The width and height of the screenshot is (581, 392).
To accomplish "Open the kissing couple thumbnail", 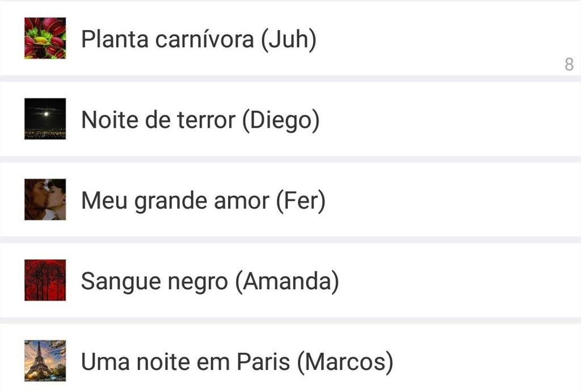I will (x=45, y=199).
